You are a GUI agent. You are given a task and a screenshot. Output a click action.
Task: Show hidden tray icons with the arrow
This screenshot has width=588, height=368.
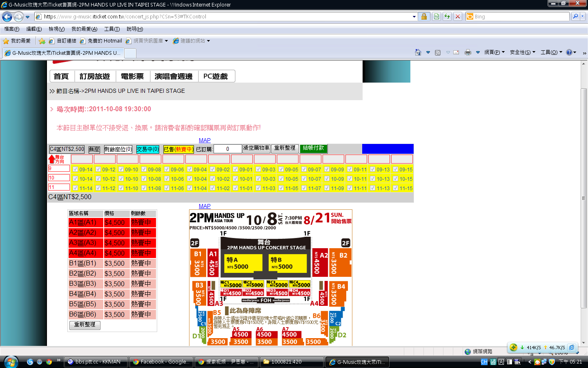pos(530,362)
